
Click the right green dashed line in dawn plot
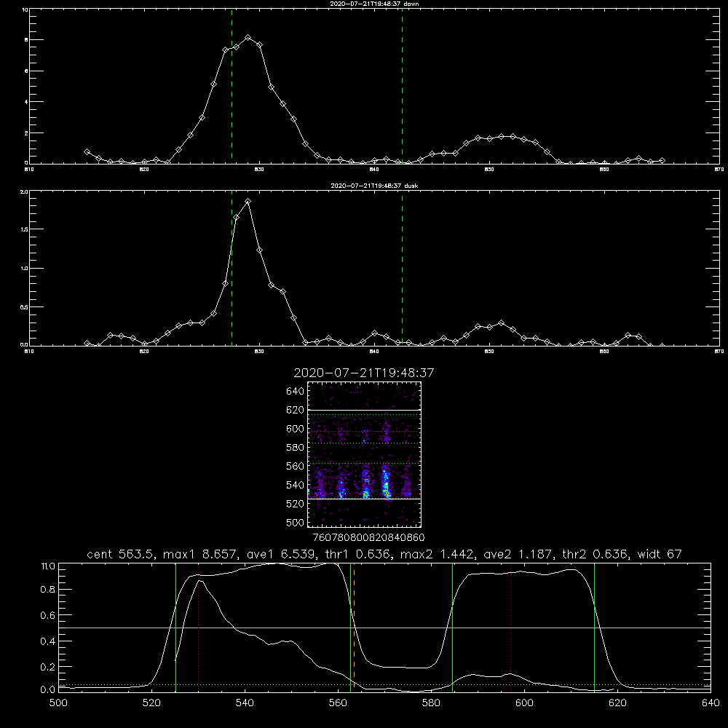tap(402, 86)
